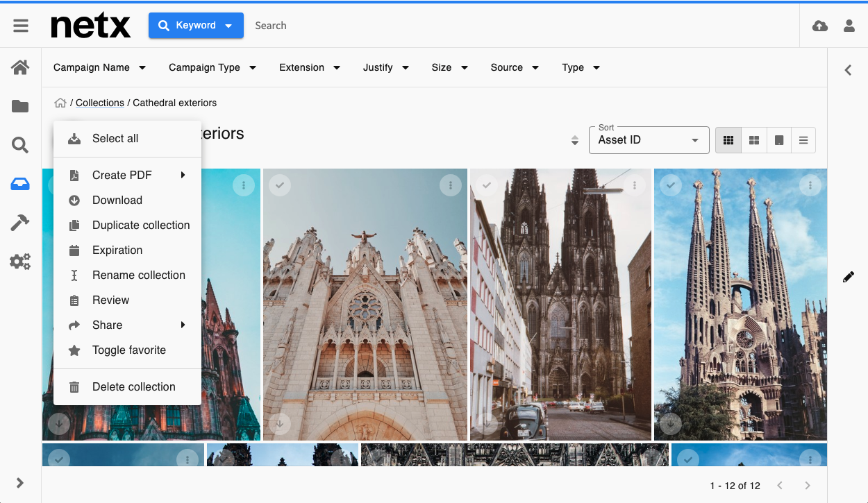The image size is (868, 503).
Task: Open the Sort Asset ID dropdown
Action: click(x=649, y=140)
